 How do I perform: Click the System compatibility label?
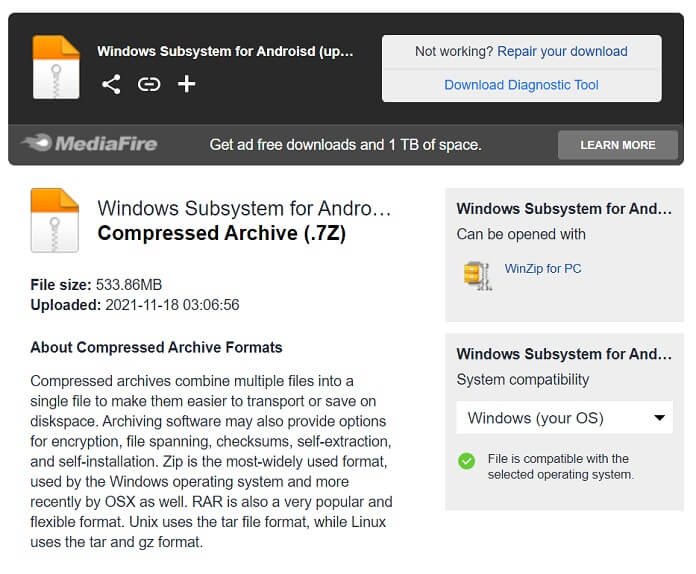[x=523, y=380]
